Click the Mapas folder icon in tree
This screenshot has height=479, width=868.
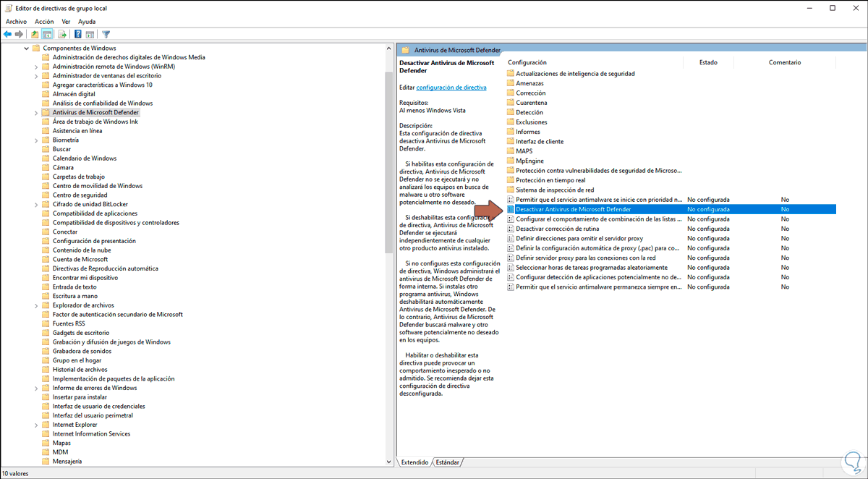46,443
